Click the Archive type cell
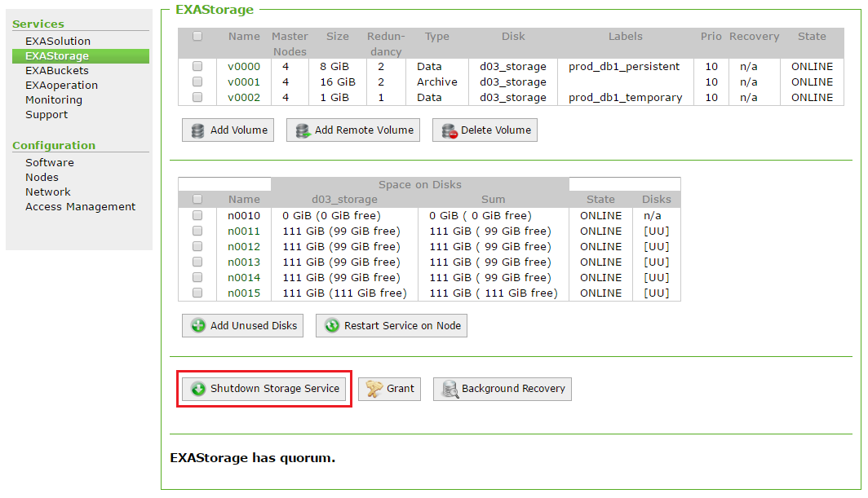The width and height of the screenshot is (868, 498). [x=436, y=82]
